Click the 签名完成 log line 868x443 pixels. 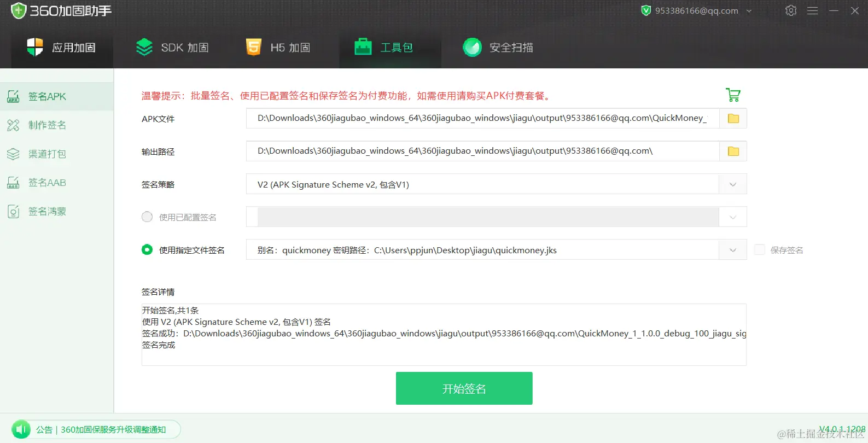[x=159, y=345]
